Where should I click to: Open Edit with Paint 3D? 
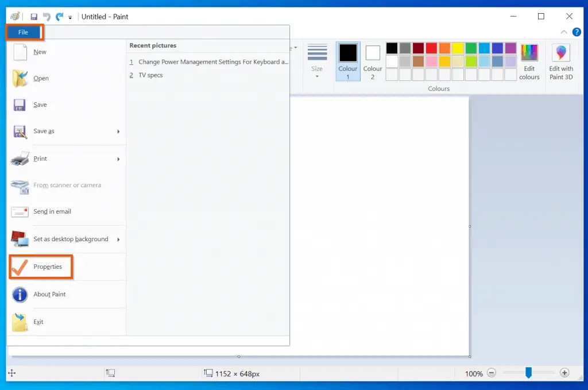click(x=561, y=61)
